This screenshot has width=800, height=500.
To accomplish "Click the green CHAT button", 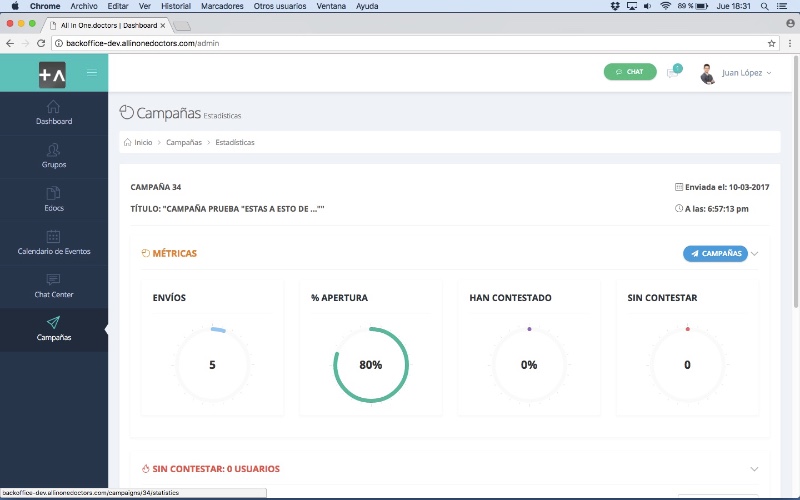I will tap(630, 72).
